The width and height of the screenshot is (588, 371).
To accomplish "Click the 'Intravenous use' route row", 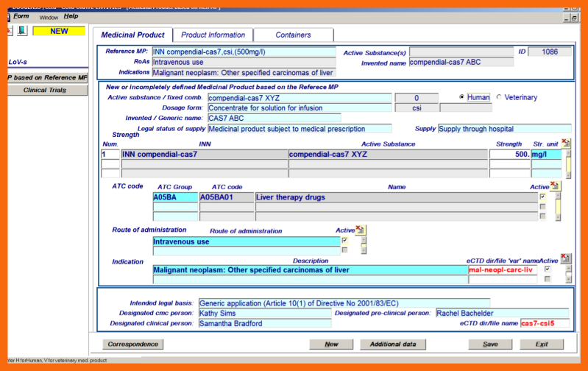I will (x=247, y=241).
